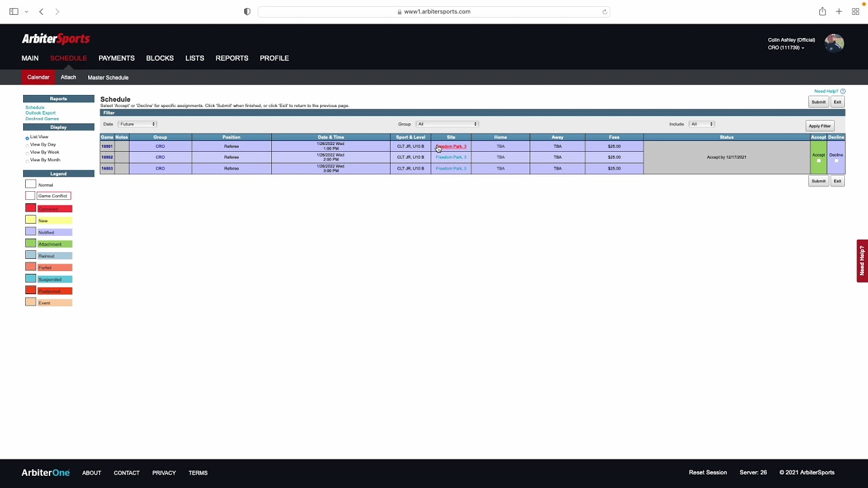
Task: Open Safari sidebar toggle icon
Action: (14, 12)
